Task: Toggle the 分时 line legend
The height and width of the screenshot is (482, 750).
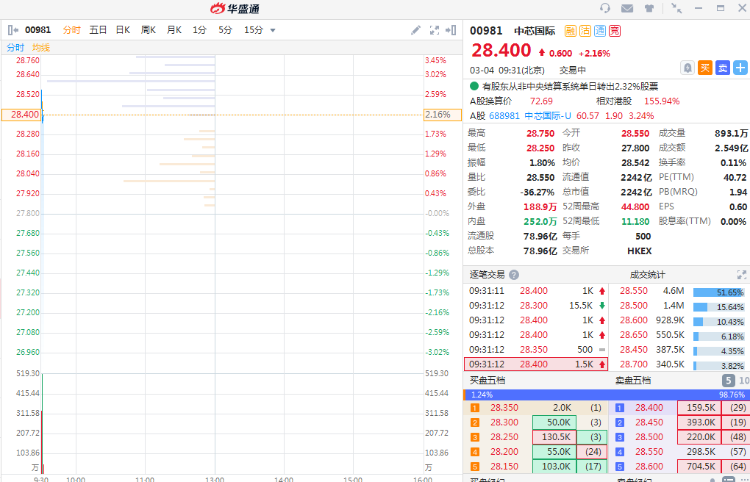Action: [15, 47]
